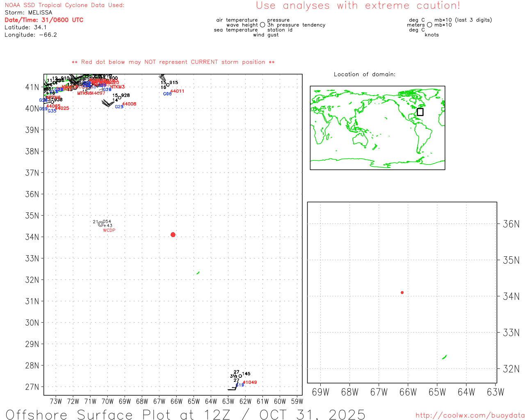This screenshot has width=525, height=420.
Task: Open the coolwx.com buoydata link
Action: (470, 415)
